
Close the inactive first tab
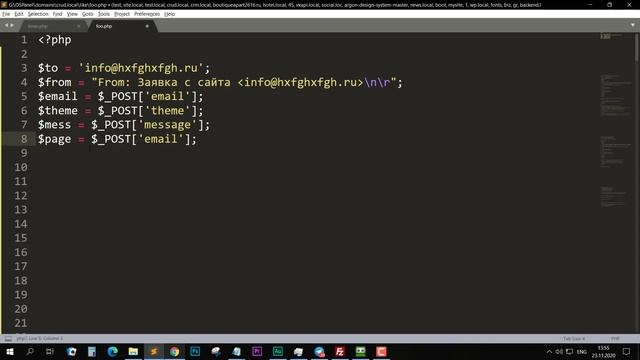point(78,26)
